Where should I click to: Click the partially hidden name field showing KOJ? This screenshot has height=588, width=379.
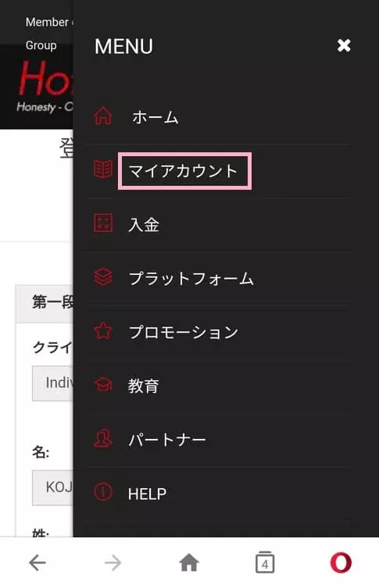[x=52, y=487]
